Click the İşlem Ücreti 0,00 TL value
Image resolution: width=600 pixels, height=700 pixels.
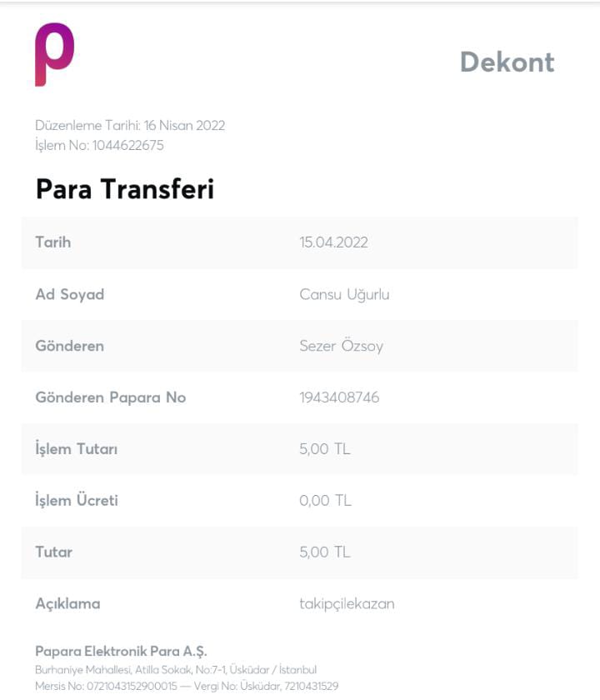pyautogui.click(x=325, y=501)
